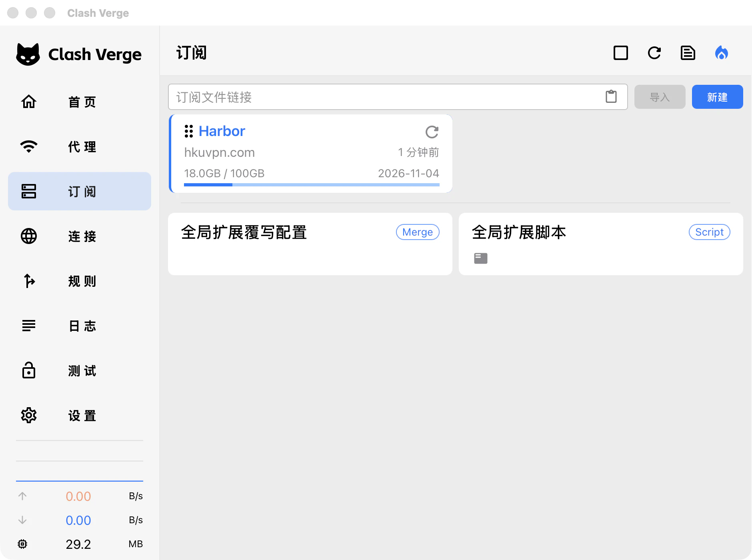Open the 连接 connections page
Screen dimensions: 752x560
80,236
